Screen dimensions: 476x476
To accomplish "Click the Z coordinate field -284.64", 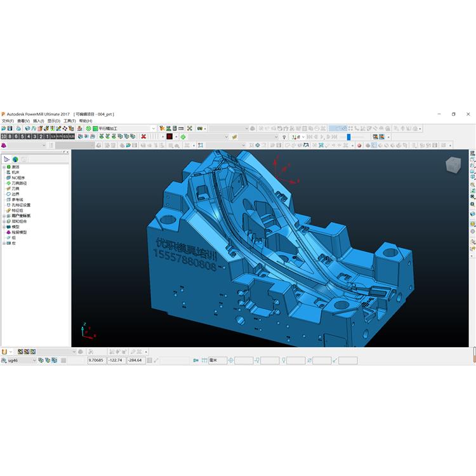I will point(136,360).
